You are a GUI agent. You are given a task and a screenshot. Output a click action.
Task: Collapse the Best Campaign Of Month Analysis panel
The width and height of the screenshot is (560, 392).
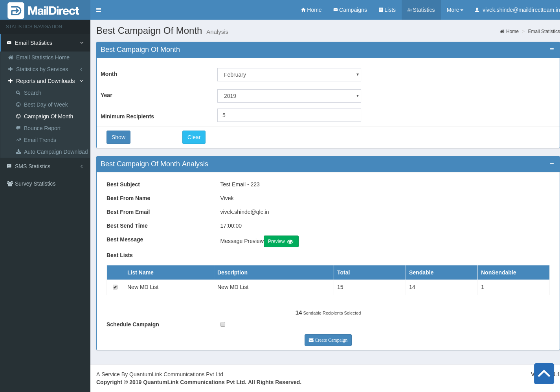(551, 164)
